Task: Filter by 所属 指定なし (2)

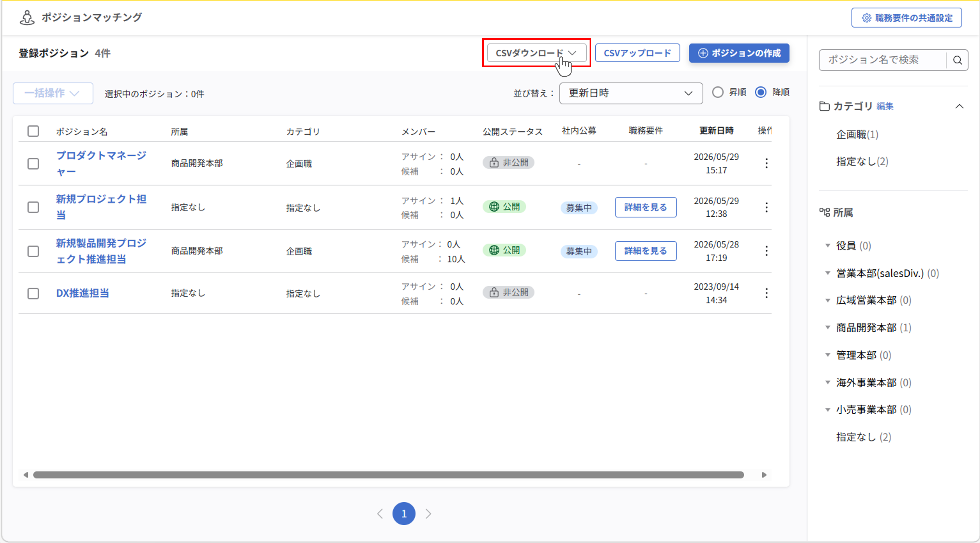Action: point(863,437)
